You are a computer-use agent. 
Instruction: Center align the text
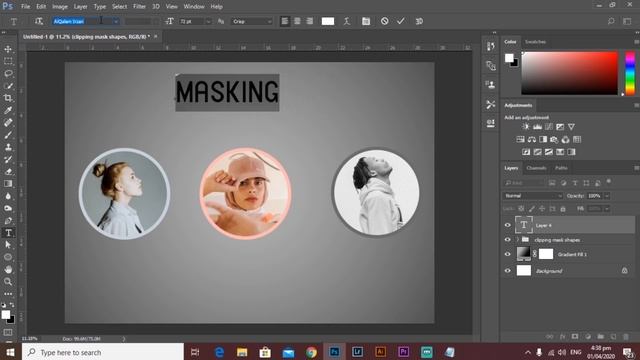point(297,21)
